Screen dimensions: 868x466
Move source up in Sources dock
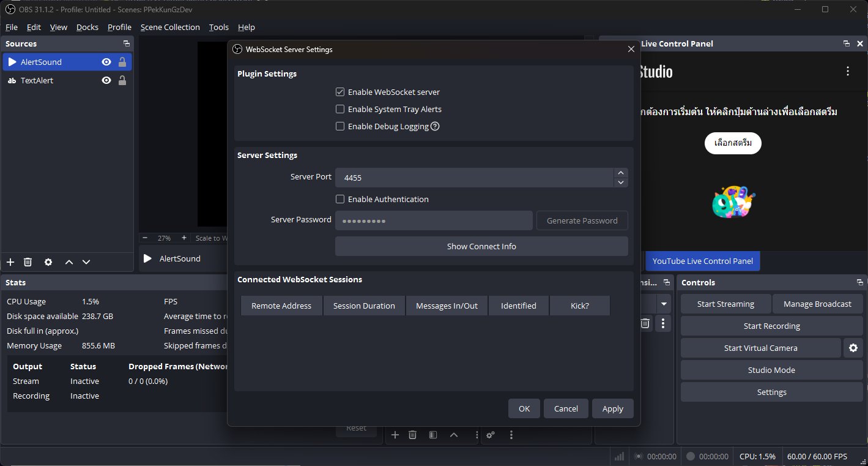pos(69,262)
